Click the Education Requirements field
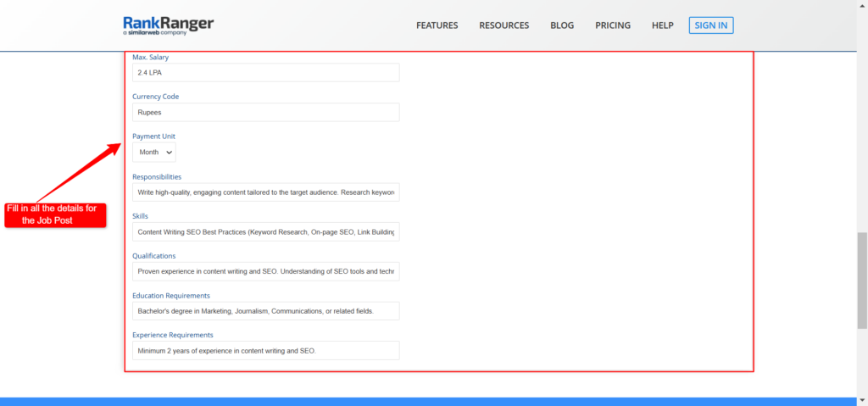Image resolution: width=868 pixels, height=406 pixels. tap(265, 311)
